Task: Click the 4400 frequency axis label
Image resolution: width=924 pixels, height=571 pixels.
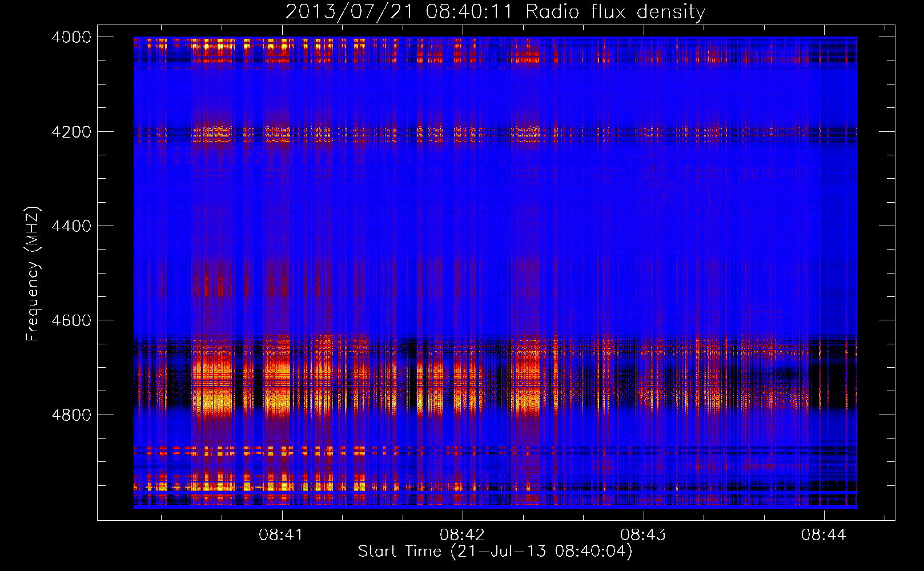Action: tap(71, 226)
